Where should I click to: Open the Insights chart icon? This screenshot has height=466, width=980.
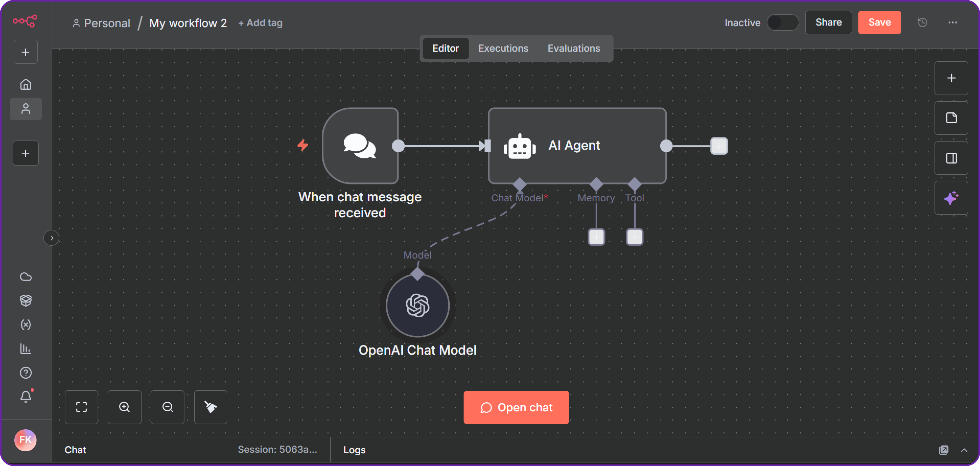(26, 348)
